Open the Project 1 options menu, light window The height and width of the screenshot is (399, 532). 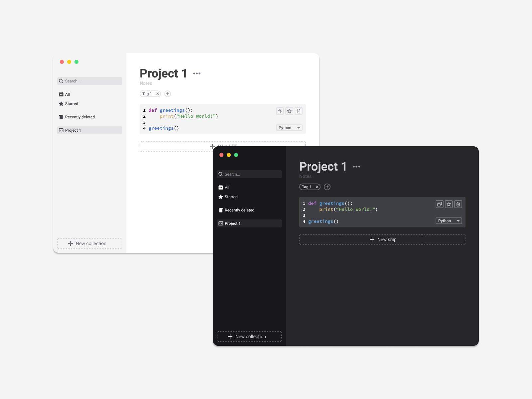pos(197,73)
